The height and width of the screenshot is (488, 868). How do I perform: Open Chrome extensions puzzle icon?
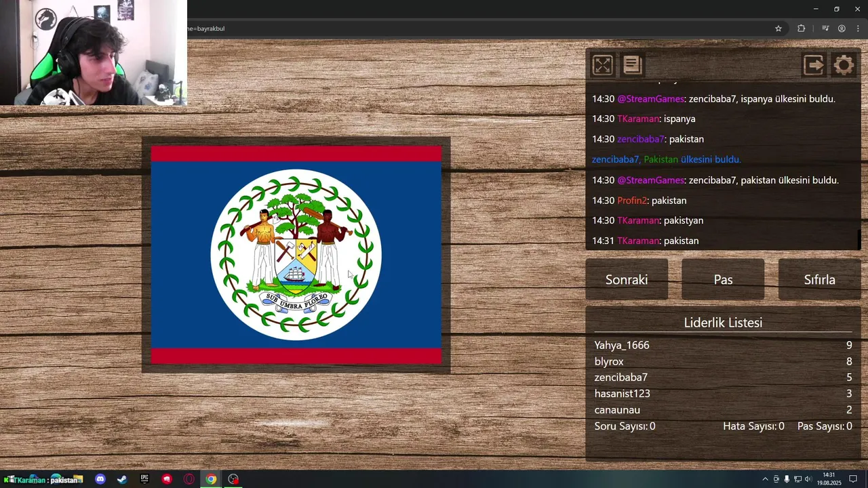pos(802,28)
